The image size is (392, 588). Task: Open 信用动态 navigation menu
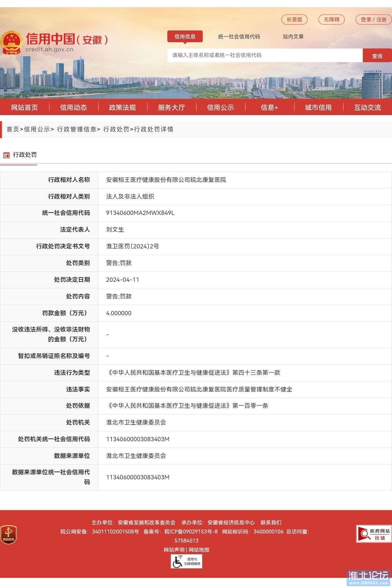73,108
